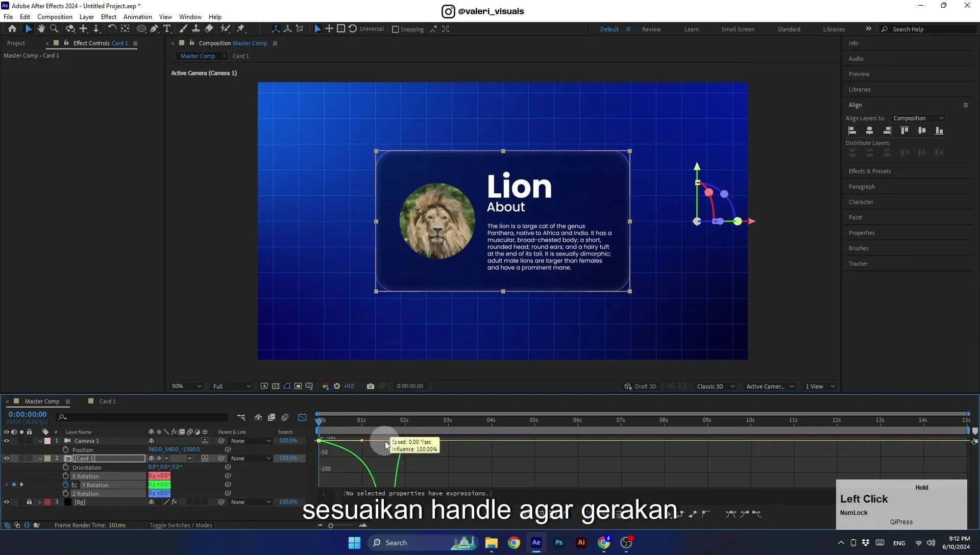Screen dimensions: 980x555
Task: Take a snapshot with camera icon
Action: tap(371, 386)
